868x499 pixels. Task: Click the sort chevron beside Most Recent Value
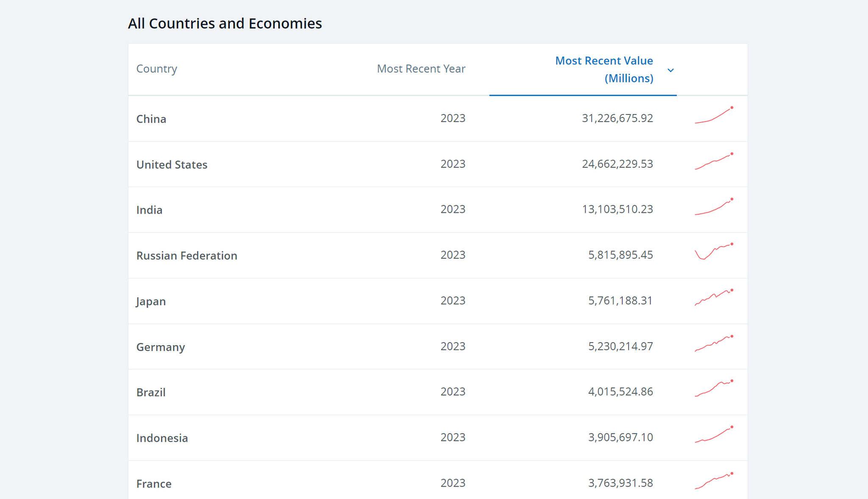(670, 70)
